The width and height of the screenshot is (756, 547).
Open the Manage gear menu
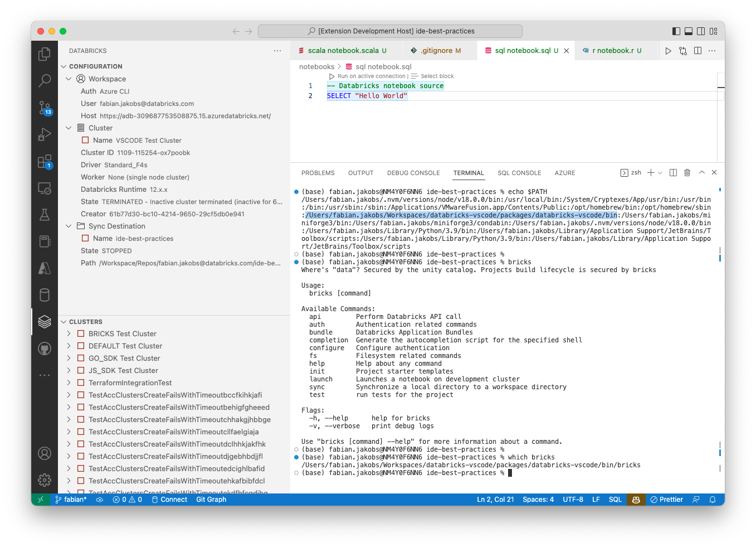tap(45, 480)
